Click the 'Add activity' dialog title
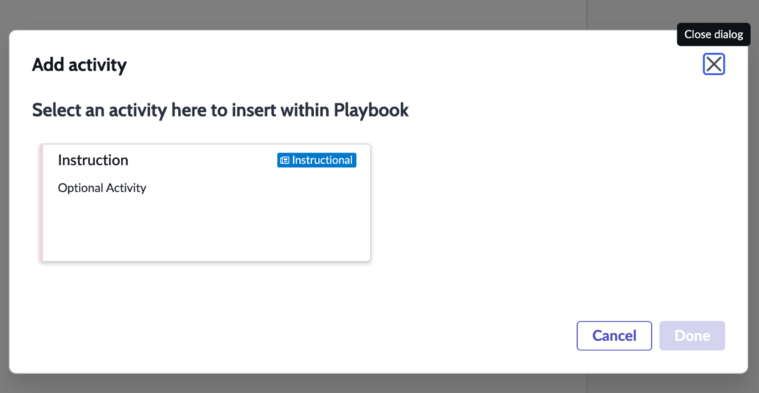Image resolution: width=759 pixels, height=393 pixels. [79, 64]
